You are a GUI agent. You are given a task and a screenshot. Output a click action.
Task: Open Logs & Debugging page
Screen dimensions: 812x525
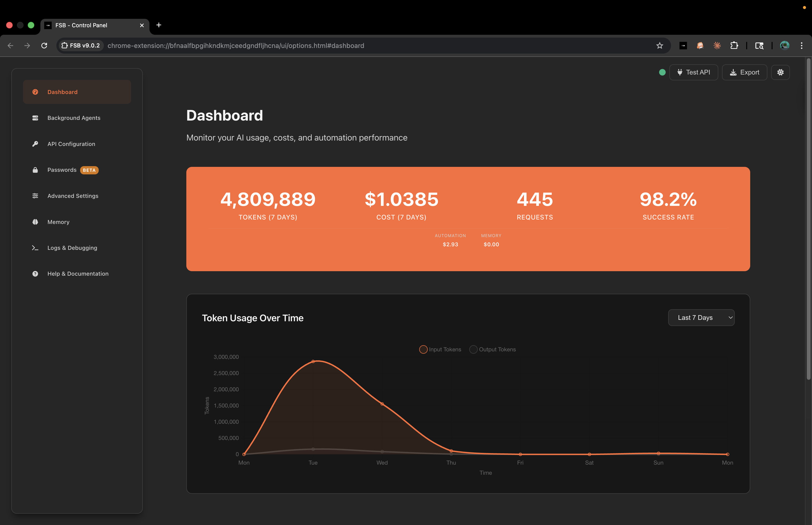(77, 248)
